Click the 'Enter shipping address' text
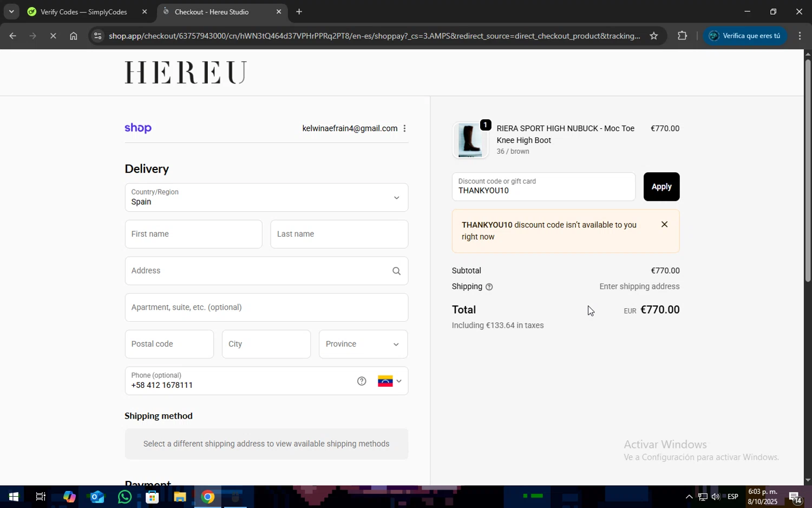Image resolution: width=812 pixels, height=508 pixels. pos(639,286)
